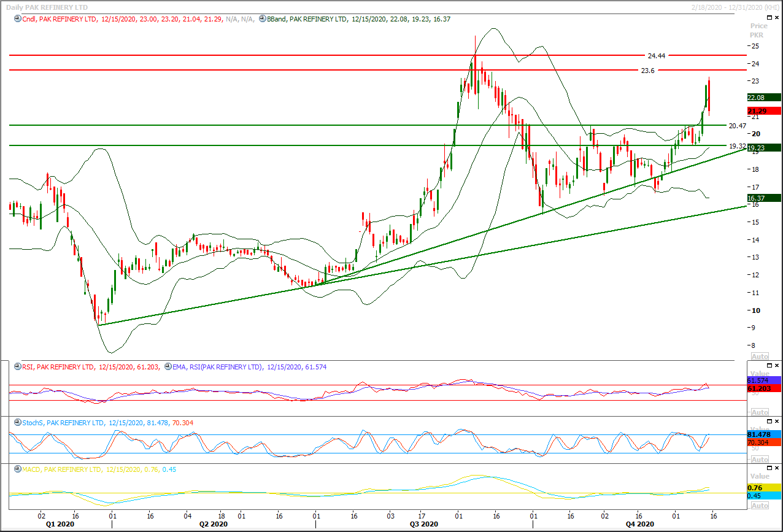Screen dimensions: 783x532
Task: Click the Q4 2020 time axis label
Action: click(640, 525)
